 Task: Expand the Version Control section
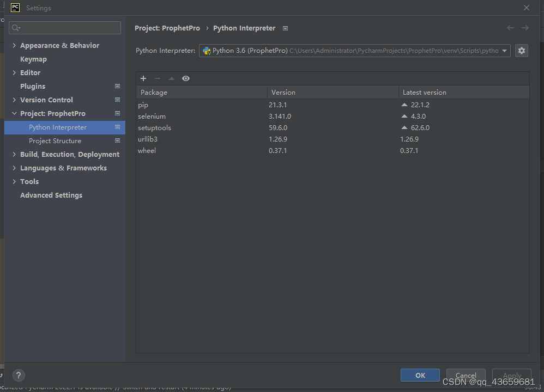(14, 100)
